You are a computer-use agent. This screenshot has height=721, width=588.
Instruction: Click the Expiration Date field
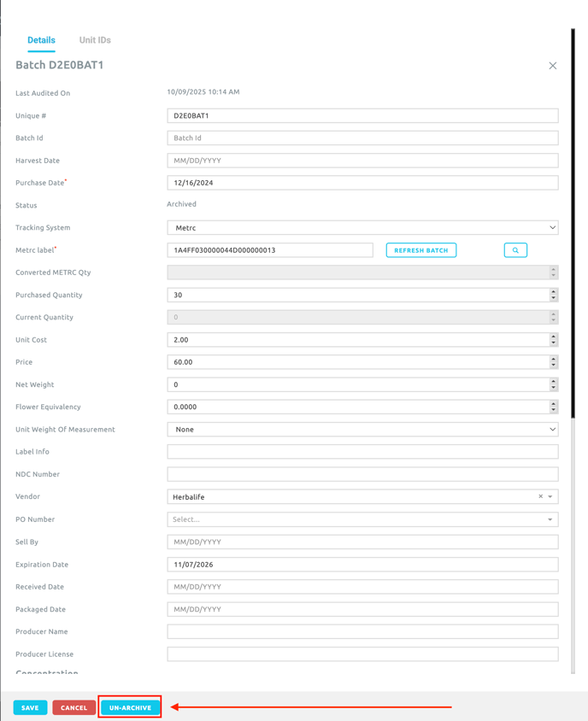point(362,565)
